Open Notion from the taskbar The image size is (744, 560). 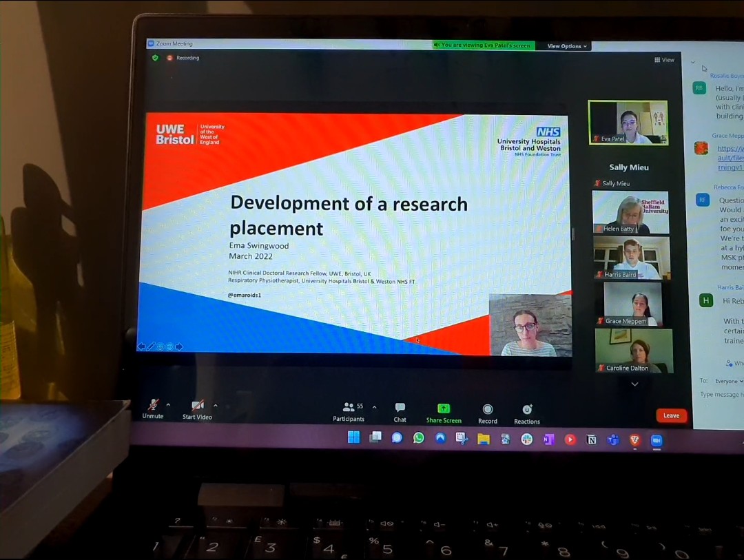pyautogui.click(x=592, y=440)
